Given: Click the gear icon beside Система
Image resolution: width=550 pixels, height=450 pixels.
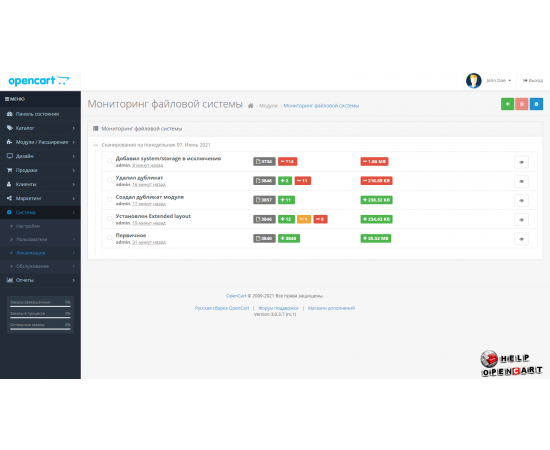Looking at the screenshot, I should click(9, 212).
